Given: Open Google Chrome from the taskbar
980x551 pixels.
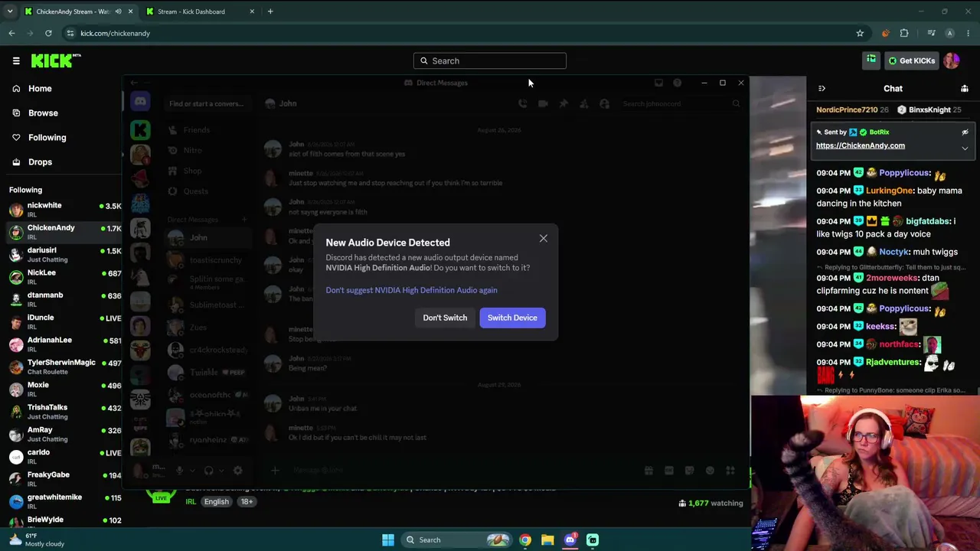Looking at the screenshot, I should coord(525,540).
